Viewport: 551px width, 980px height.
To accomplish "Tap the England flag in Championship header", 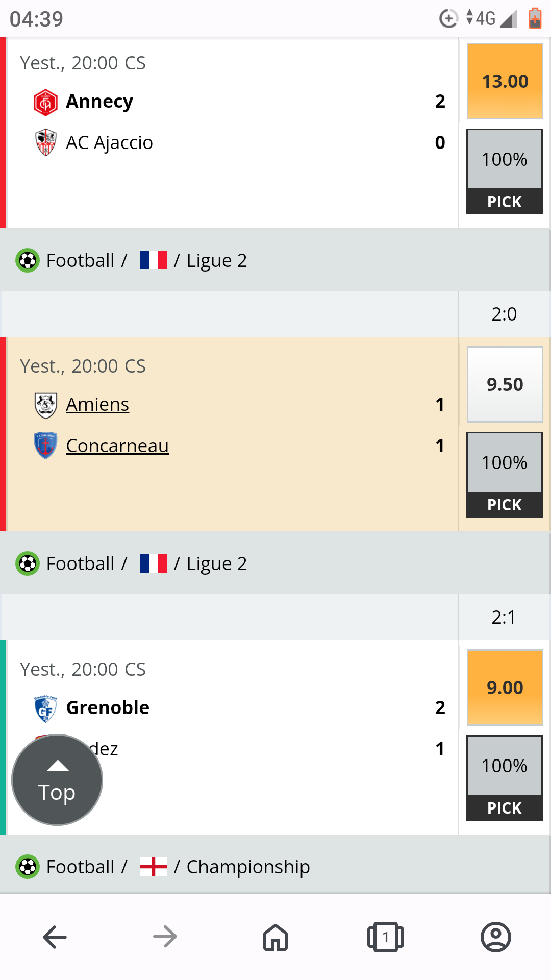I will [154, 867].
